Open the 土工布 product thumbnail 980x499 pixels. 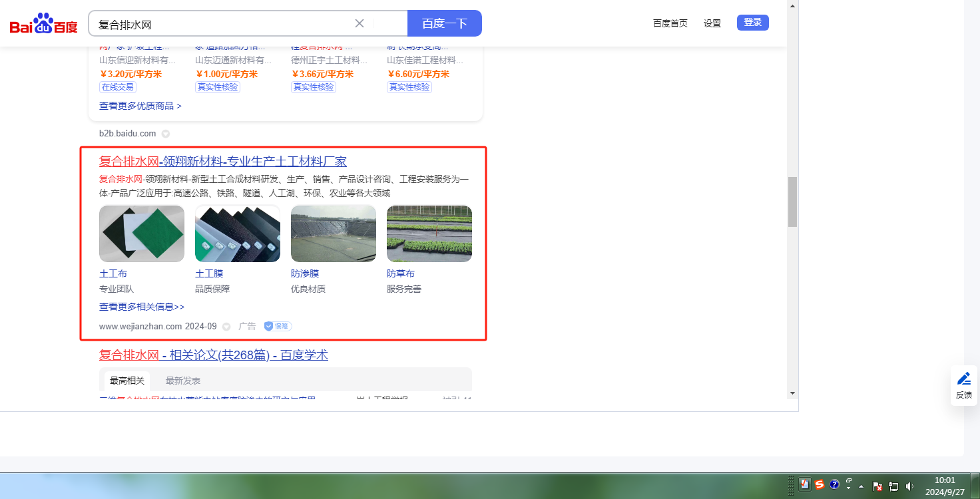coord(142,234)
